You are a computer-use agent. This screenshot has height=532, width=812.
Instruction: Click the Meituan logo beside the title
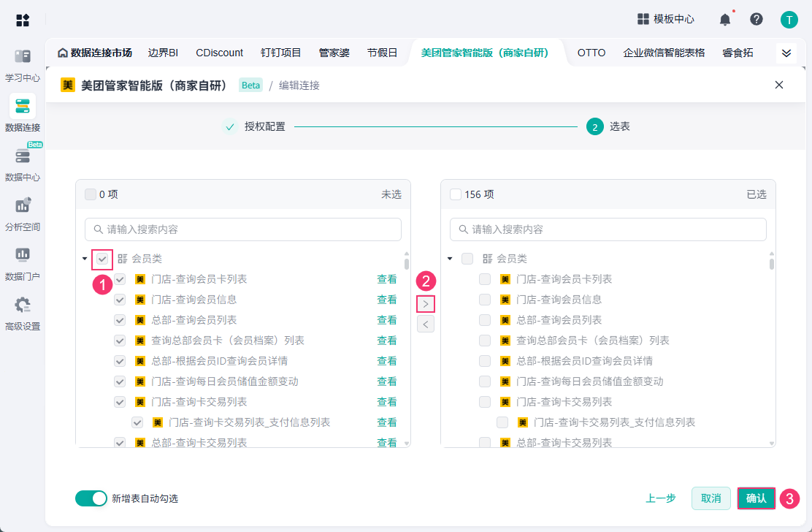click(x=68, y=85)
